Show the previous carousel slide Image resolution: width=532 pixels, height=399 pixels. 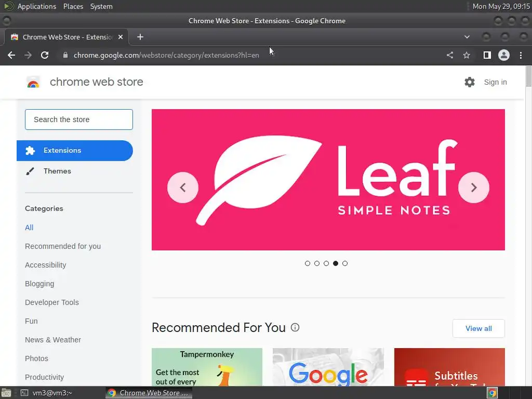pos(183,187)
